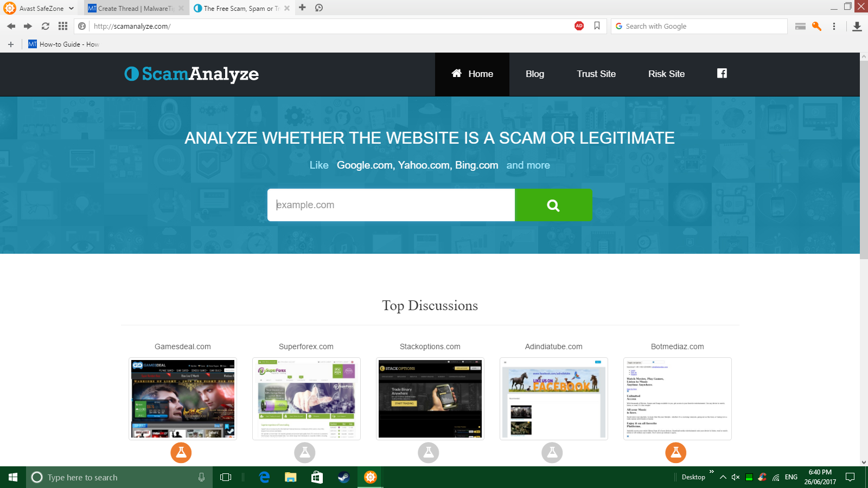The image size is (868, 488).
Task: Open the Botmediaz.com site thumbnail
Action: pos(678,399)
